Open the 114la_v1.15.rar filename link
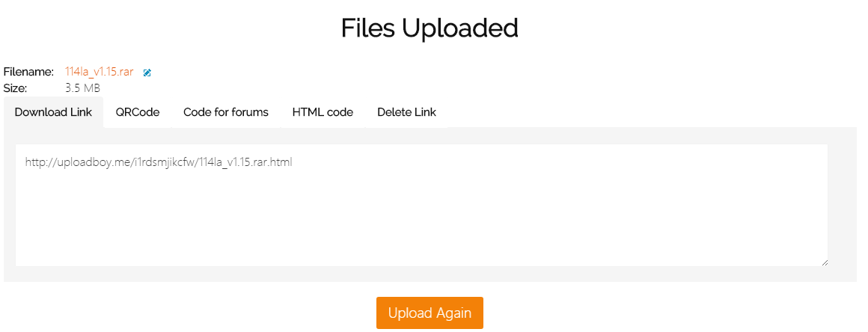The width and height of the screenshot is (868, 332). 99,72
